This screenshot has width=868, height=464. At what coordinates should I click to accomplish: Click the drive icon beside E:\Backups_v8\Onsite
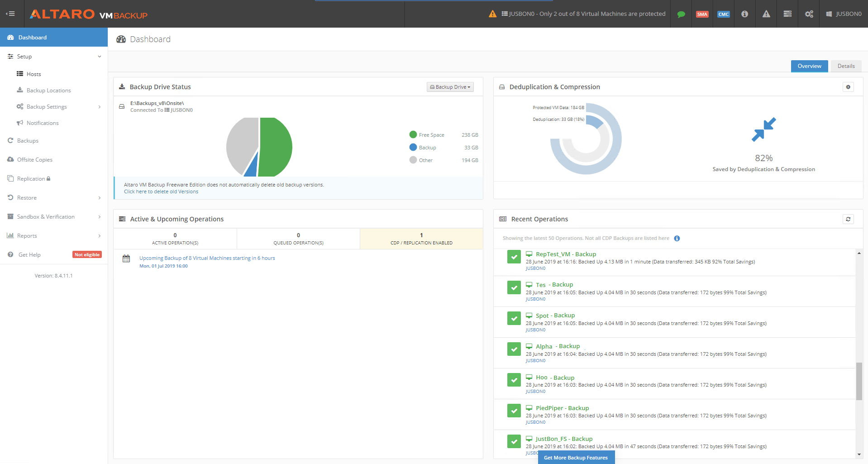coord(122,106)
